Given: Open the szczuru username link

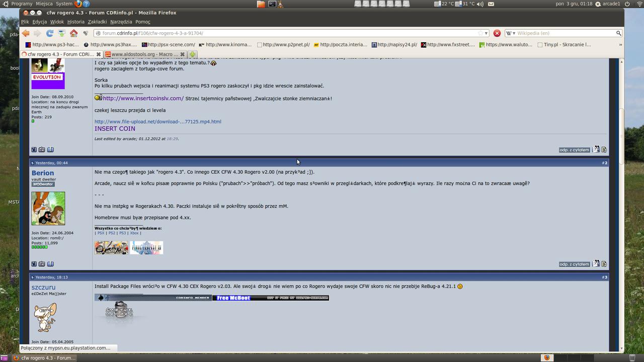Looking at the screenshot, I should (x=43, y=287).
